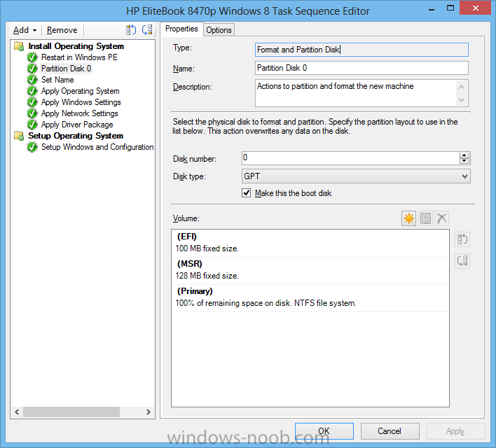This screenshot has height=448, width=496.
Task: Select Apply Driver Package step
Action: click(x=77, y=125)
